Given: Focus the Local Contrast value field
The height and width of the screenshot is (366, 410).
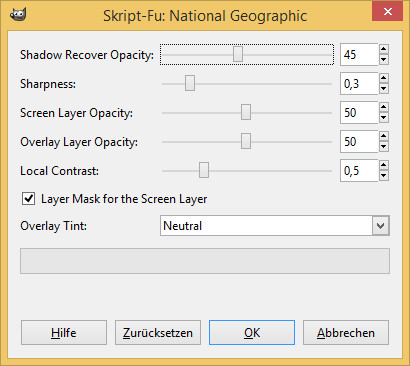Looking at the screenshot, I should pos(359,170).
